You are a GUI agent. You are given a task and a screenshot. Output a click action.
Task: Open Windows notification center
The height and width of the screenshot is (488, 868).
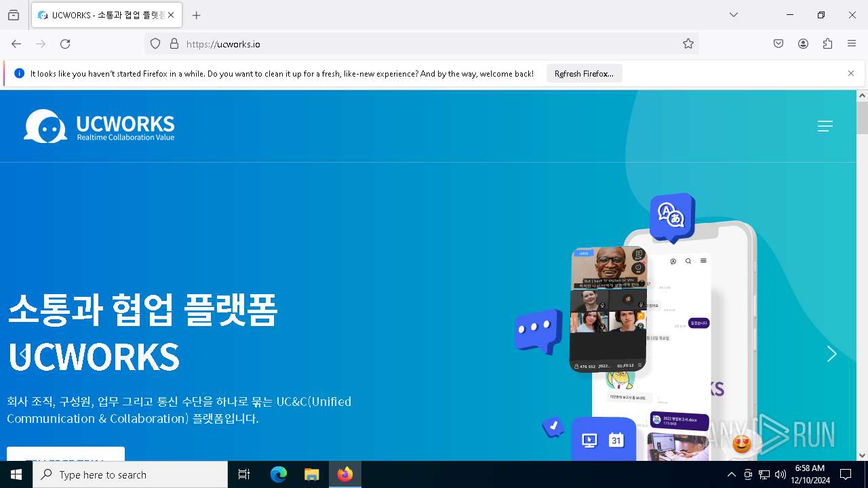[846, 474]
